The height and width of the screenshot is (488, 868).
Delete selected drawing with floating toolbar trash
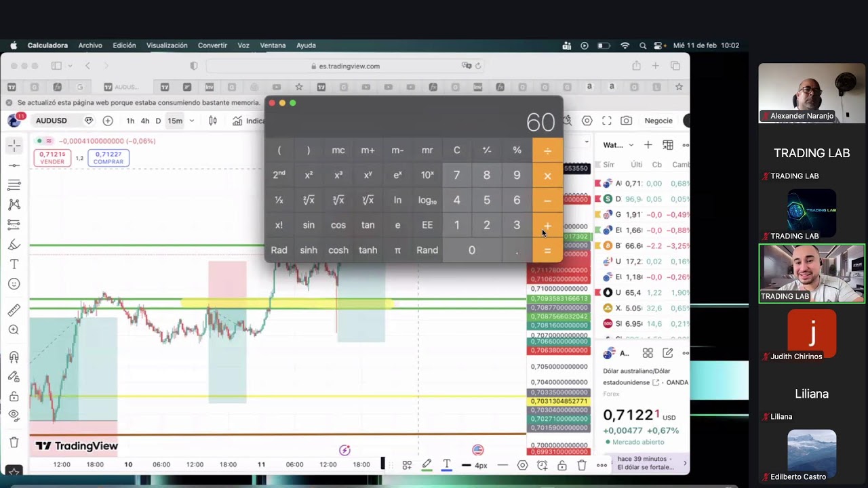pos(582,465)
